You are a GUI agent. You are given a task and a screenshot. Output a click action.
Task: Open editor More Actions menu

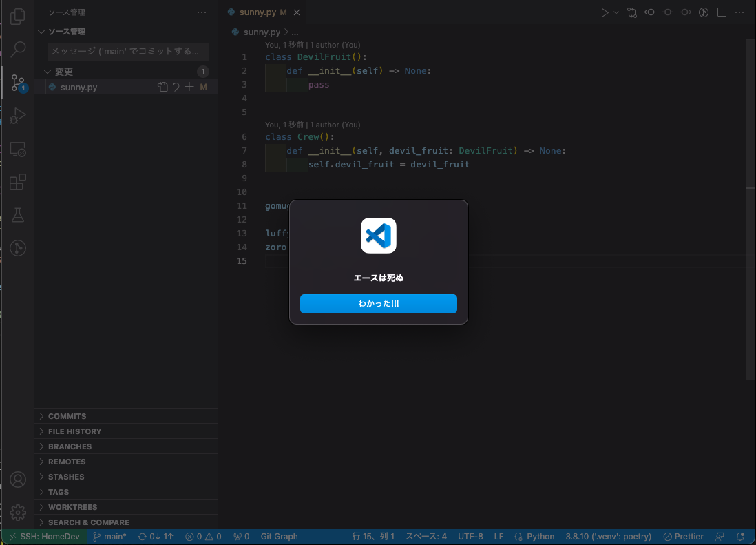pyautogui.click(x=739, y=12)
